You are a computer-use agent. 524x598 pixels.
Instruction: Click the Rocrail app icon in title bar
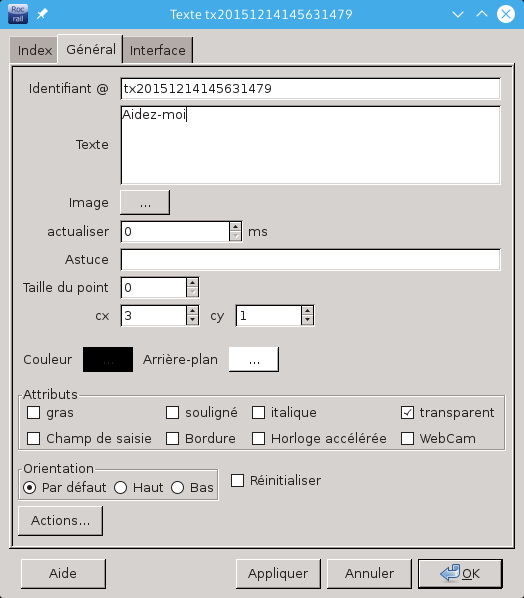coord(18,14)
